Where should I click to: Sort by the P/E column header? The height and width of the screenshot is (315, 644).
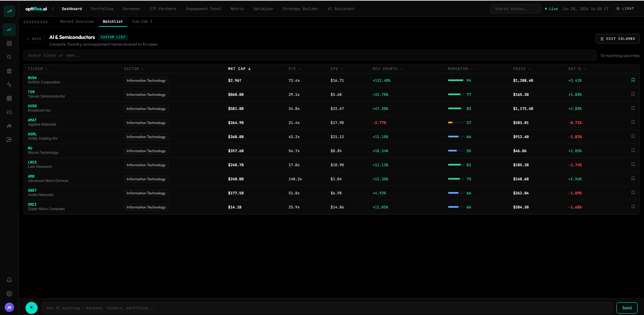pyautogui.click(x=295, y=69)
